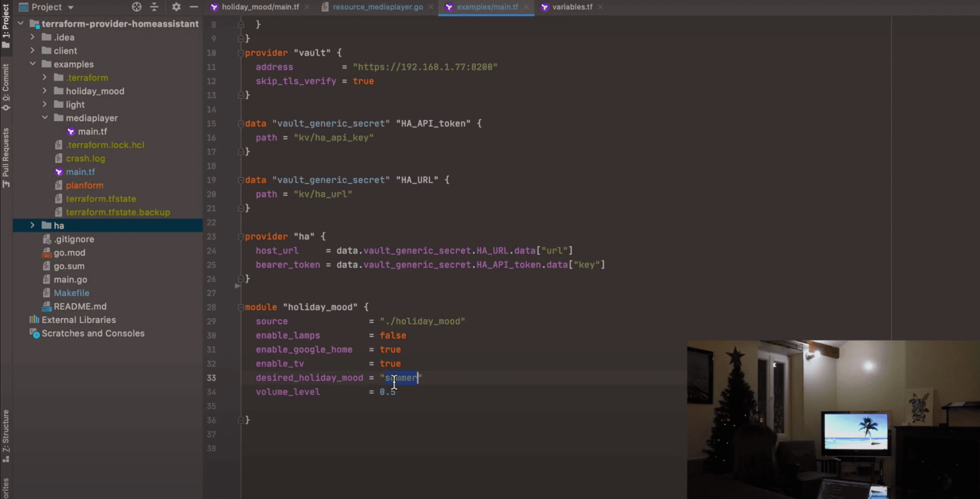Screen dimensions: 980x499
Task: Expand the ha folder
Action: pos(32,225)
